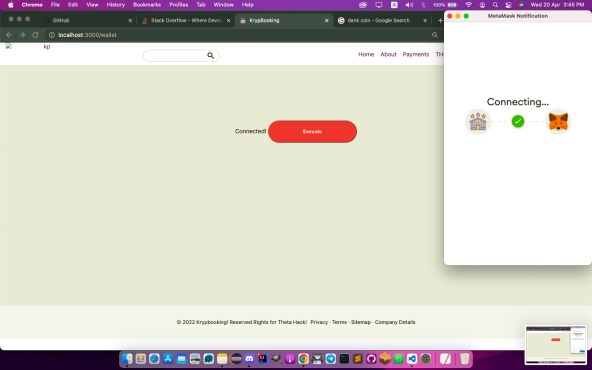Switch to the GitHub browser tab
Image resolution: width=592 pixels, height=370 pixels.
[88, 20]
